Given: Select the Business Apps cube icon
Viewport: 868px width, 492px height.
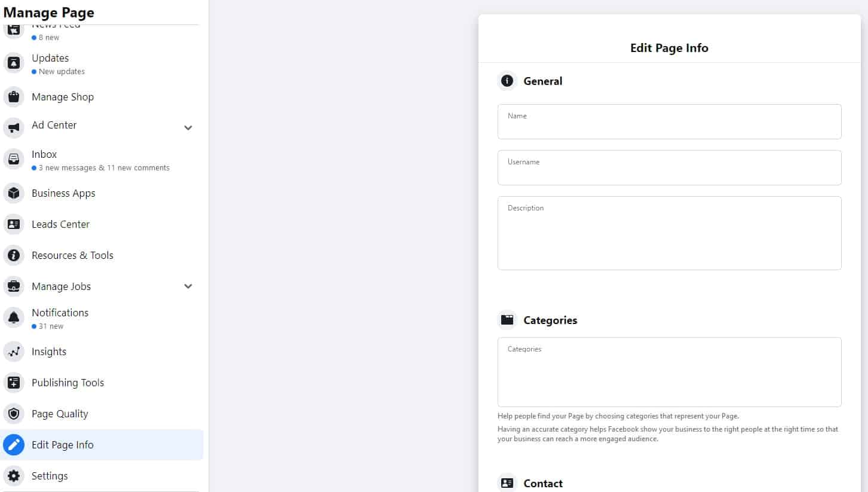Looking at the screenshot, I should click(14, 193).
